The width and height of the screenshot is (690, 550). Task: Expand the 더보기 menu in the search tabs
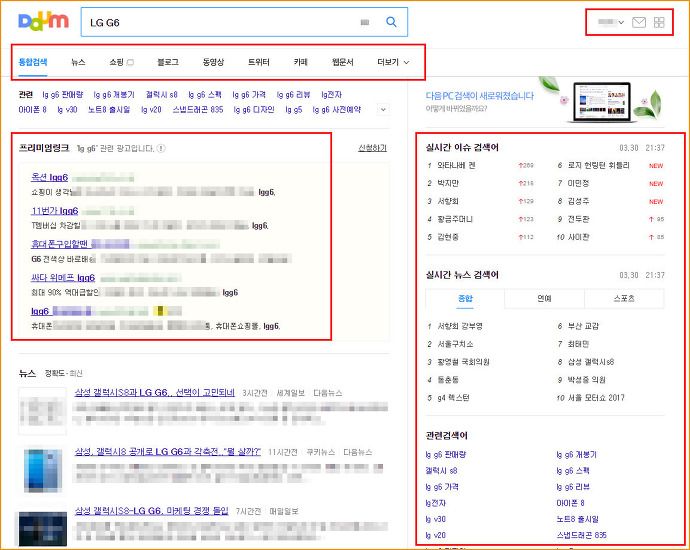(x=393, y=62)
